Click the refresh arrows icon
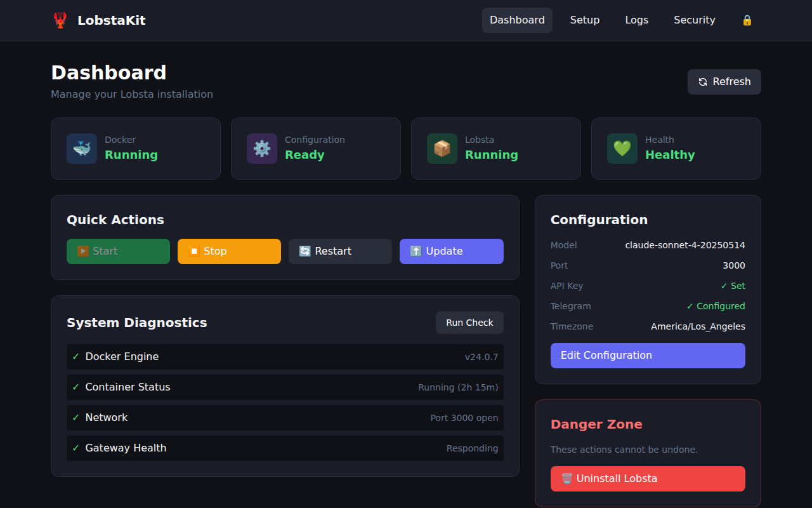Image resolution: width=812 pixels, height=508 pixels. 702,81
